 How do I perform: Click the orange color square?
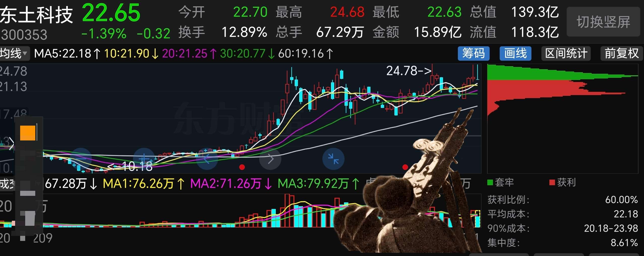(x=28, y=133)
